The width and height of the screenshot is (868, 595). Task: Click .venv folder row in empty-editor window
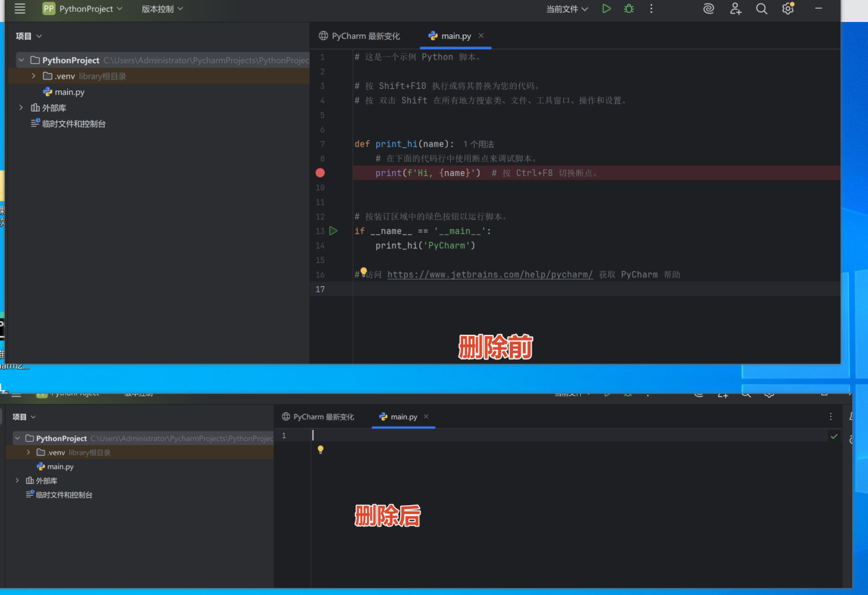coord(139,453)
